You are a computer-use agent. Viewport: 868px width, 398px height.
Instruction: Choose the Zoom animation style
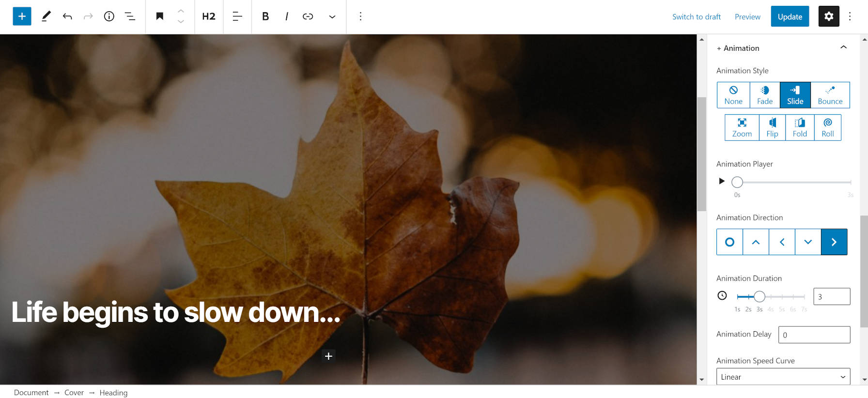pos(742,127)
